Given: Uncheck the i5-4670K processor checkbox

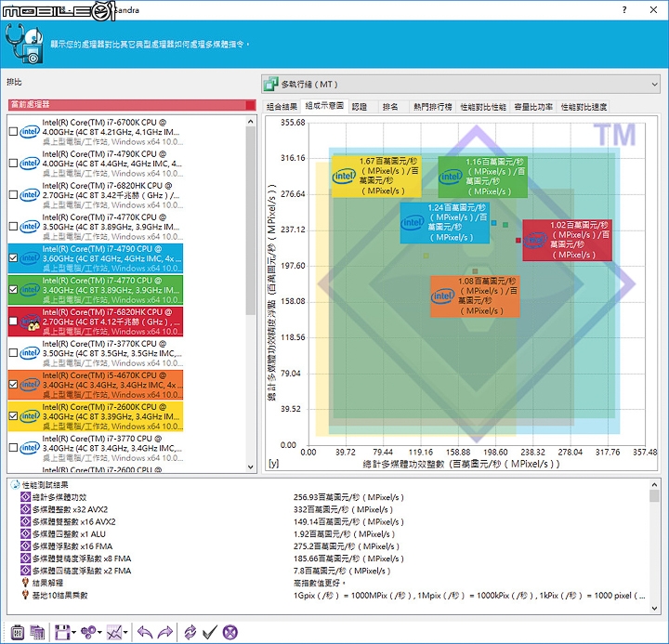Looking at the screenshot, I should (13, 384).
